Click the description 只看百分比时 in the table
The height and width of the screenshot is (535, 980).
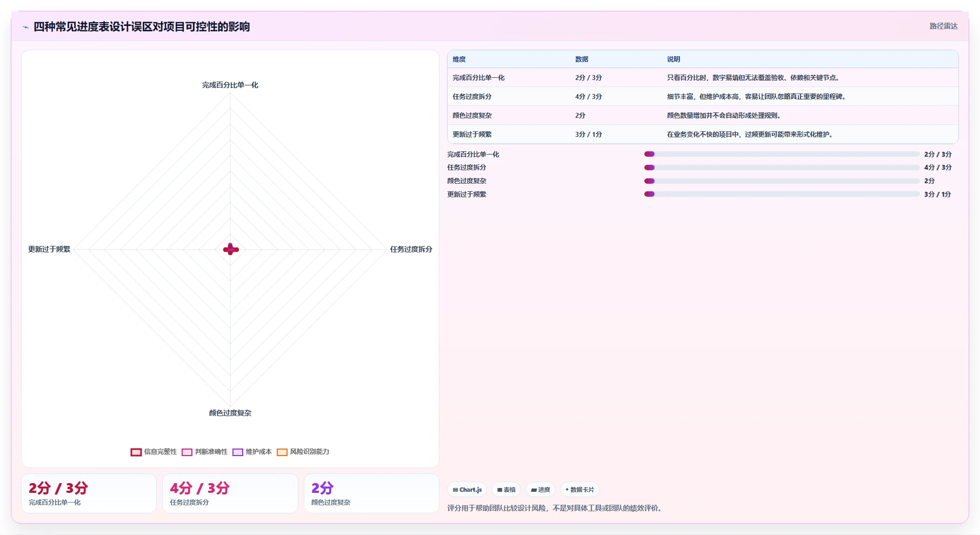[753, 78]
